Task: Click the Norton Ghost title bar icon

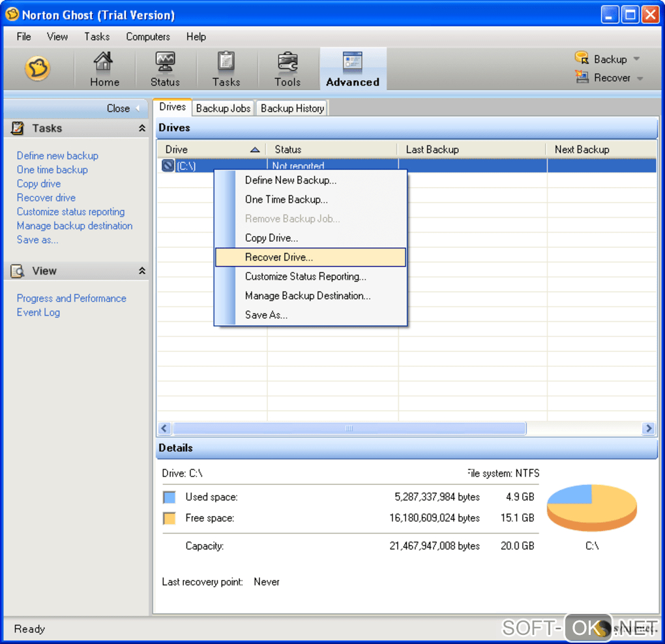Action: (12, 14)
